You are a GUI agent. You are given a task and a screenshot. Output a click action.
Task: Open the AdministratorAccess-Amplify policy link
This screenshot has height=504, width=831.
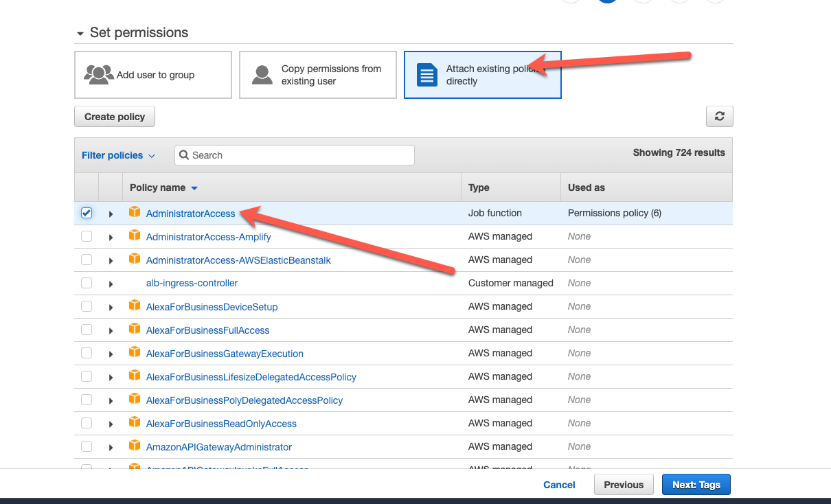click(x=209, y=237)
